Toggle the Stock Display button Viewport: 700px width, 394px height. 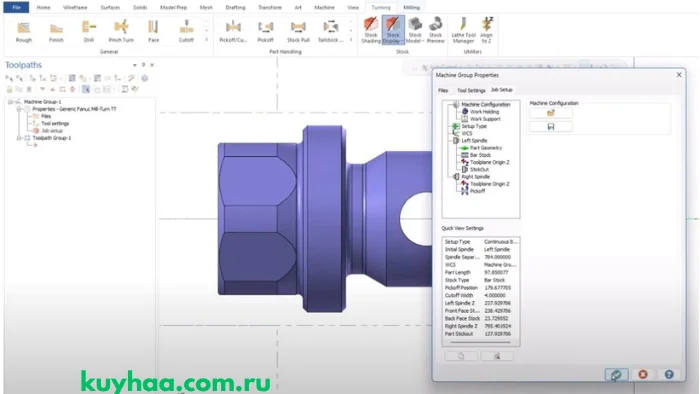coord(393,30)
